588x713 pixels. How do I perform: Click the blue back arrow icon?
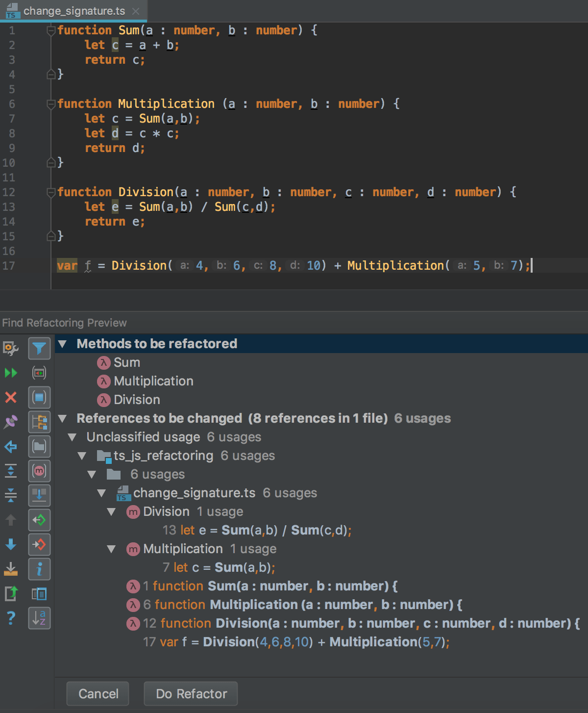pos(11,446)
